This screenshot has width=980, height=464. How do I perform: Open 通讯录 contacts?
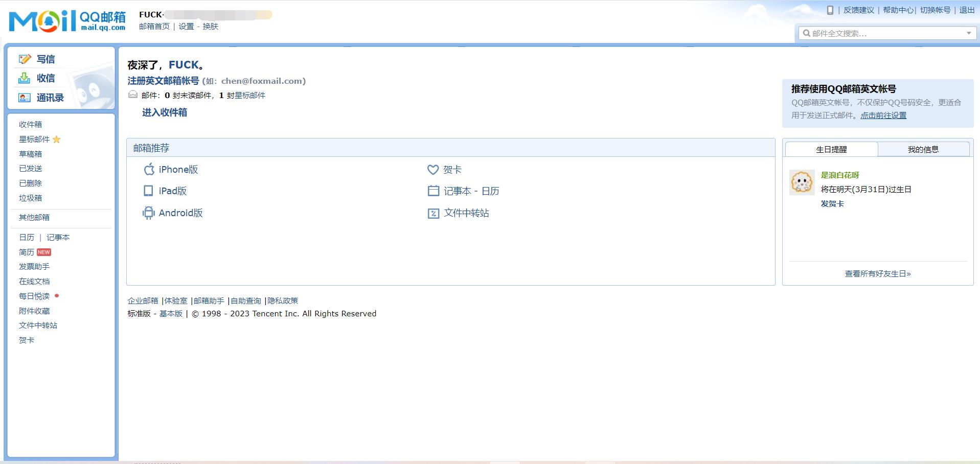tap(50, 98)
